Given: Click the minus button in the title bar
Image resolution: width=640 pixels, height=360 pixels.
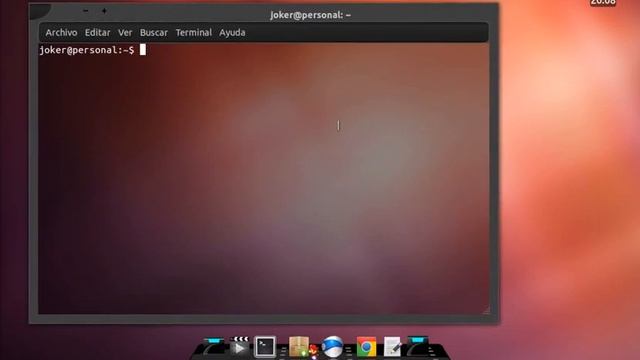Looking at the screenshot, I should pyautogui.click(x=85, y=11).
